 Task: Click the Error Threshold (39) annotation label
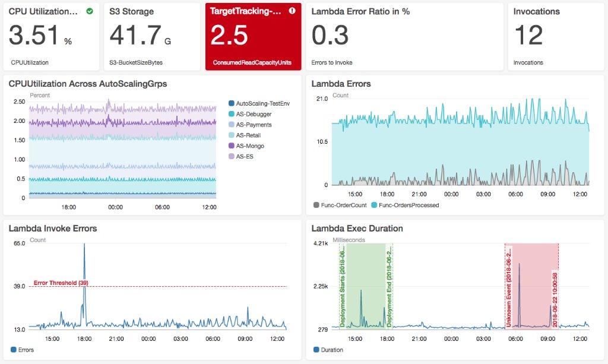[x=61, y=283]
